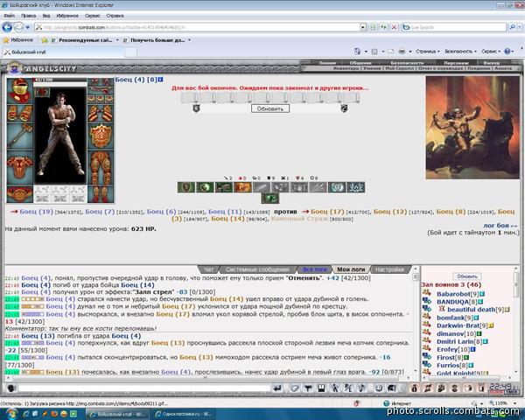Click the red helmet equipment slot
This screenshot has height=420, width=525.
pos(20,91)
